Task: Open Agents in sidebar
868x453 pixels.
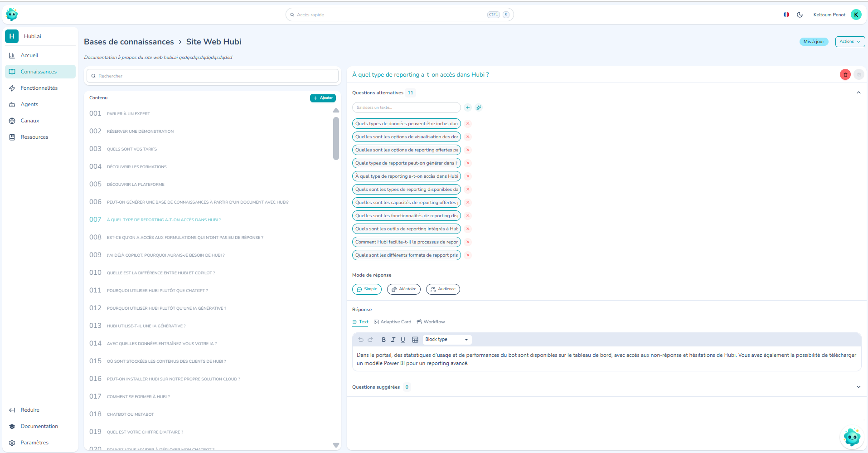Action: [x=40, y=104]
